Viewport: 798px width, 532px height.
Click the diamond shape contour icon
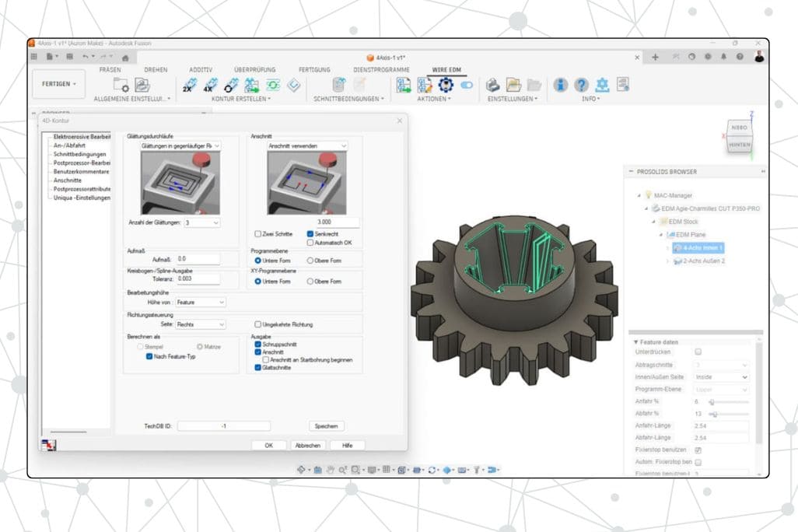pyautogui.click(x=294, y=85)
